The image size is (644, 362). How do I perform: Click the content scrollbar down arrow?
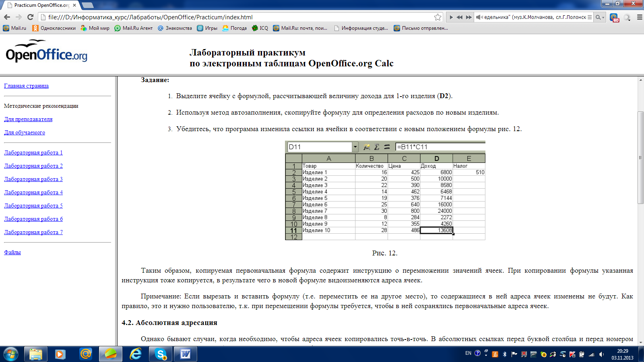640,343
